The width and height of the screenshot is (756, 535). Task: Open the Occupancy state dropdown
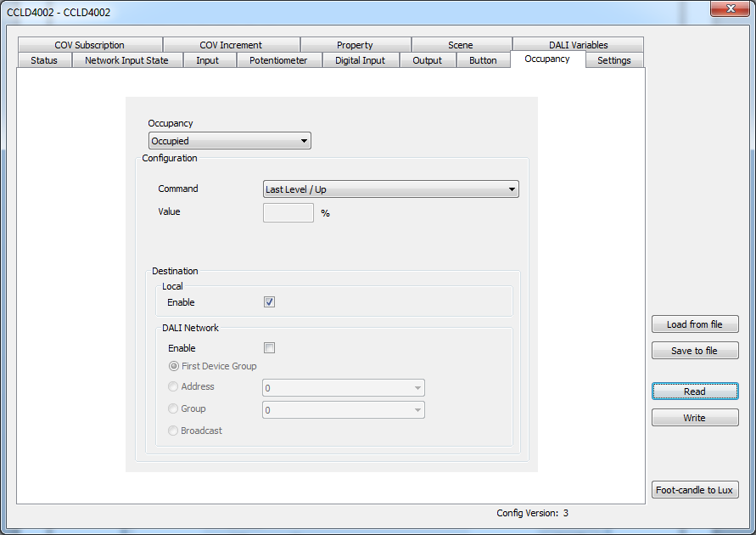(x=229, y=141)
